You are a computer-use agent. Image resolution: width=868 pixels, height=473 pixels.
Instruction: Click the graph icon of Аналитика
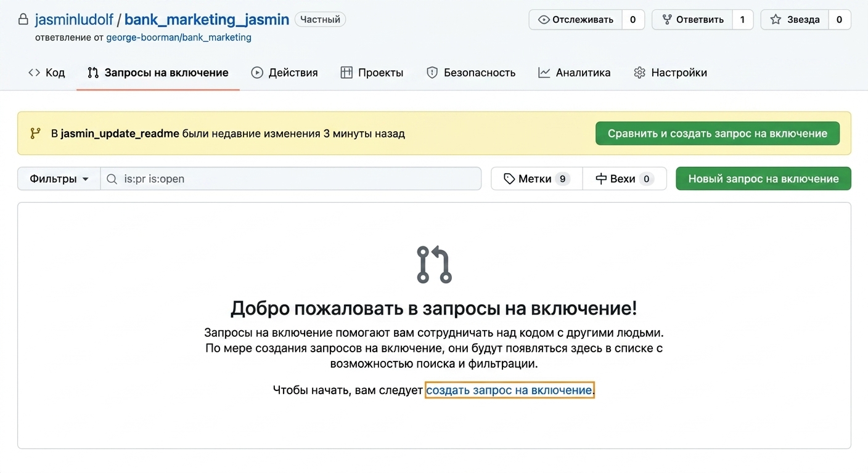tap(544, 73)
